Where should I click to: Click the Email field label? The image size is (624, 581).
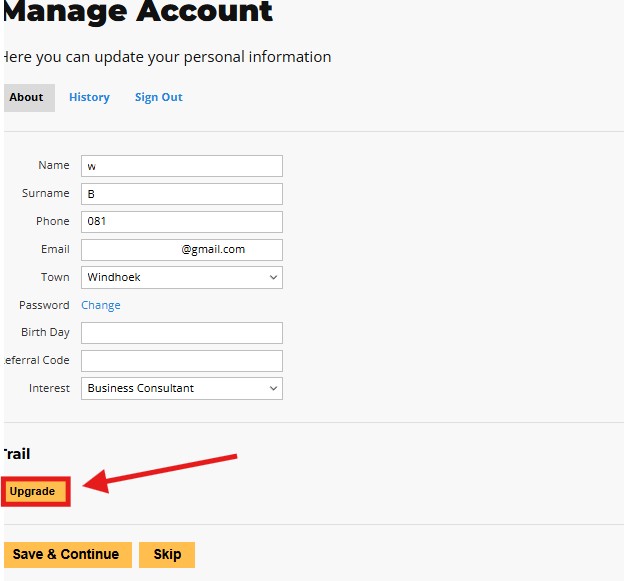pos(55,249)
